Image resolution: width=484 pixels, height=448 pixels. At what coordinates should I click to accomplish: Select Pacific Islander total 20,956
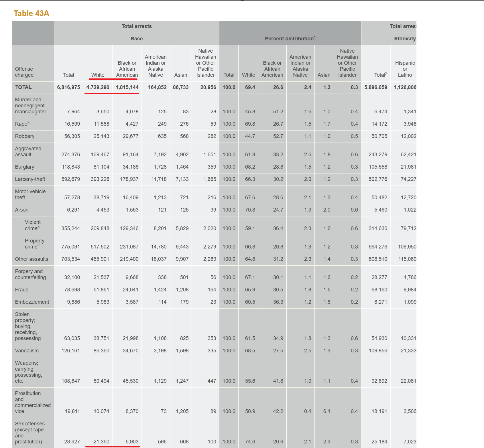208,87
